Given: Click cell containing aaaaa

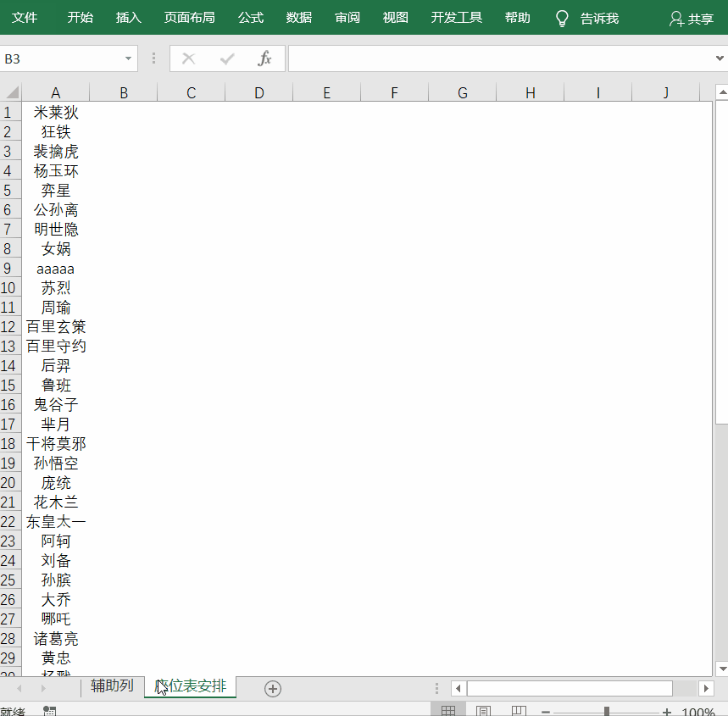Looking at the screenshot, I should [x=56, y=269].
